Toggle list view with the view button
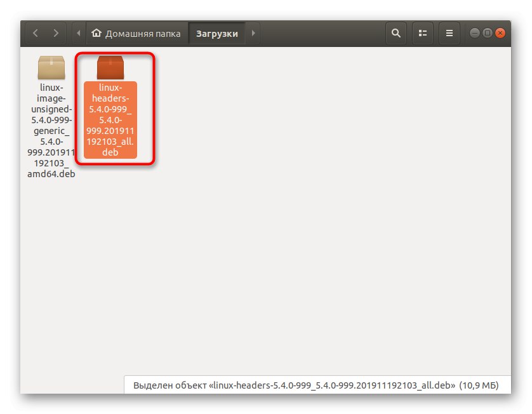 coord(422,33)
